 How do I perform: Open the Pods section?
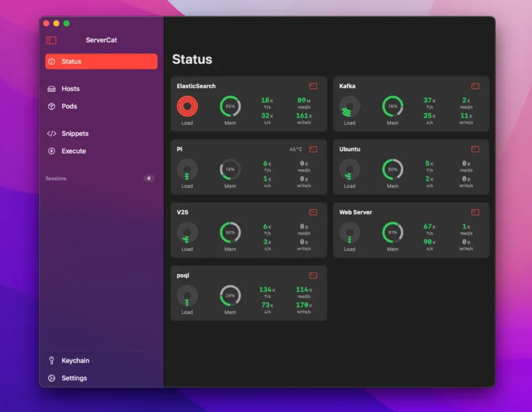(102, 106)
